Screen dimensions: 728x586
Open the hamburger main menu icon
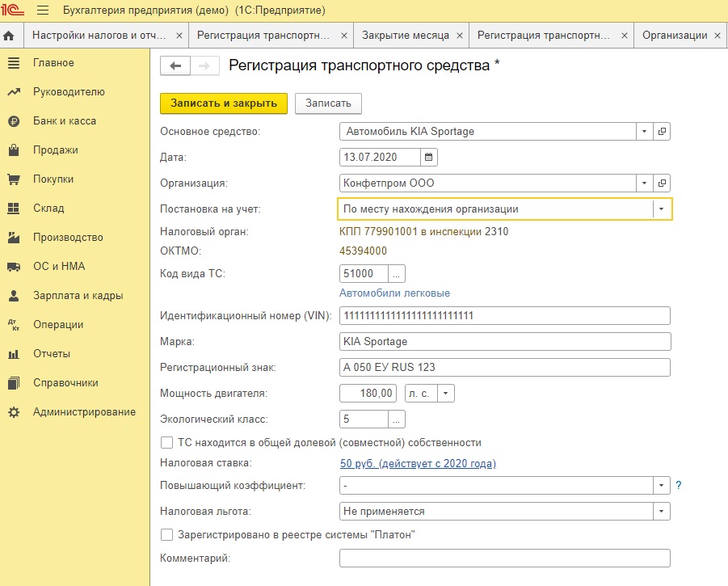click(x=43, y=11)
